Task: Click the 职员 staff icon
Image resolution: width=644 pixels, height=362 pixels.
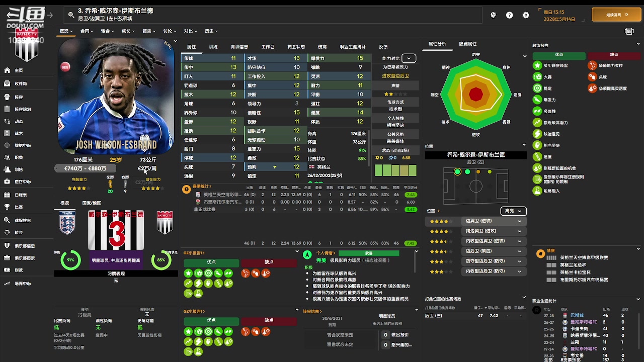Action: 7,157
